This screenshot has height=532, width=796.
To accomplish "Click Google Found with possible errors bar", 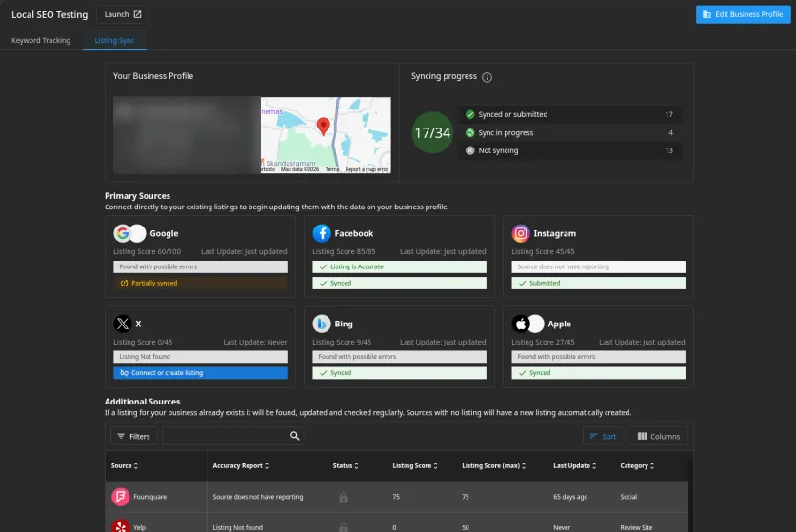I will click(x=200, y=266).
